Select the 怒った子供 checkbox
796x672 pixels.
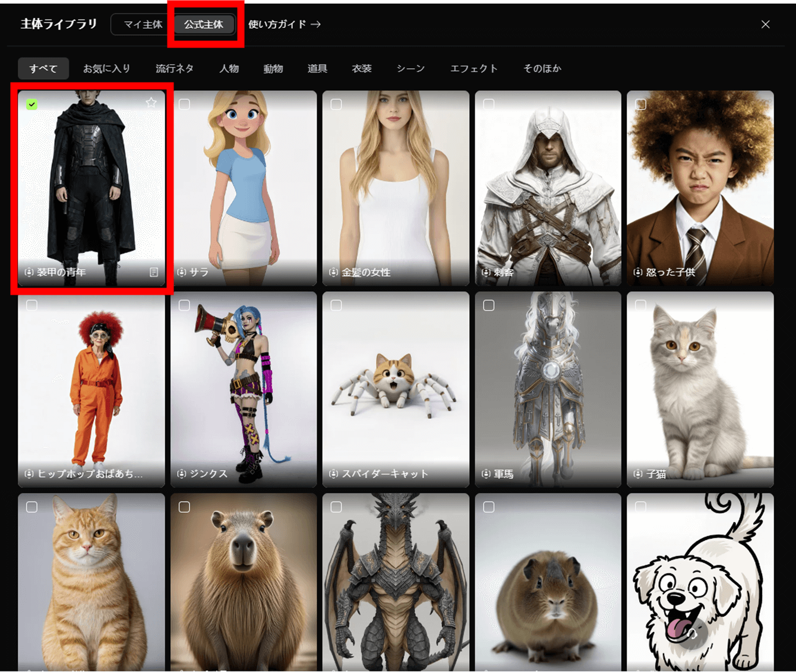click(x=641, y=105)
